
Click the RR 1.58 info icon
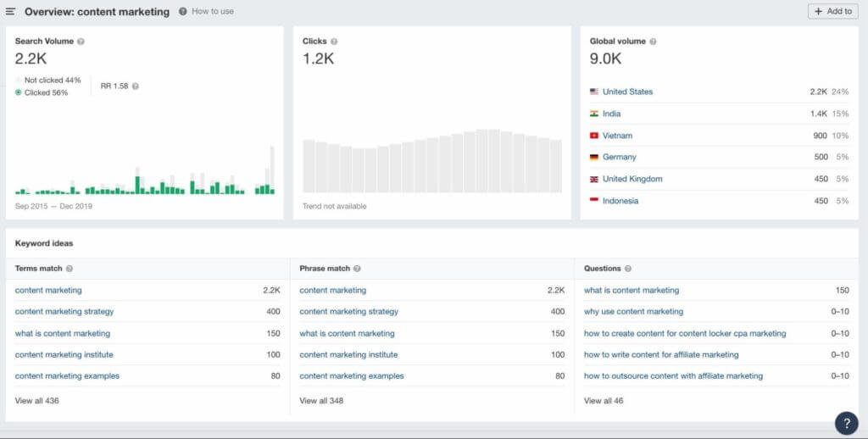pyautogui.click(x=136, y=86)
